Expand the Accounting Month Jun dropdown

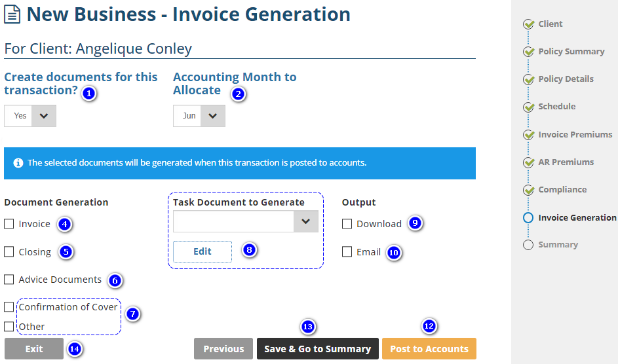[x=199, y=116]
